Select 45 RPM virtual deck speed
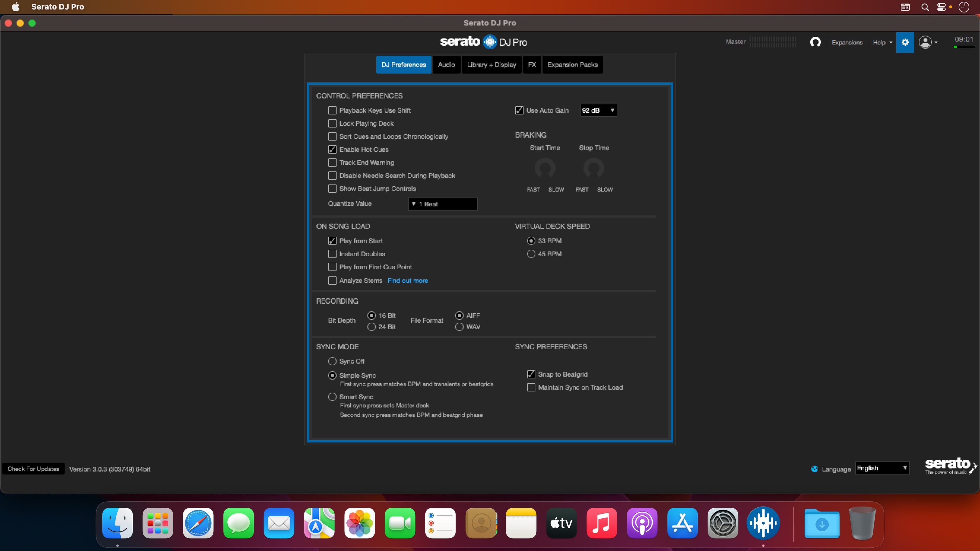This screenshot has height=551, width=980. 531,254
